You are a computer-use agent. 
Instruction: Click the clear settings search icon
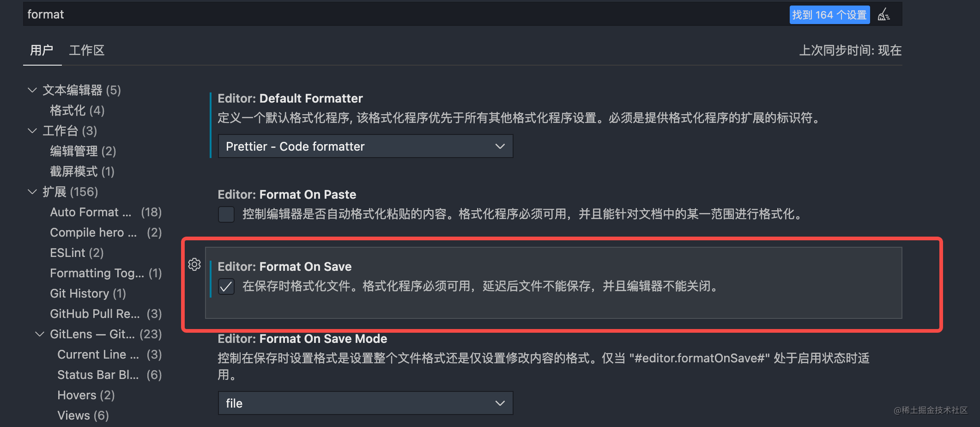click(x=884, y=15)
